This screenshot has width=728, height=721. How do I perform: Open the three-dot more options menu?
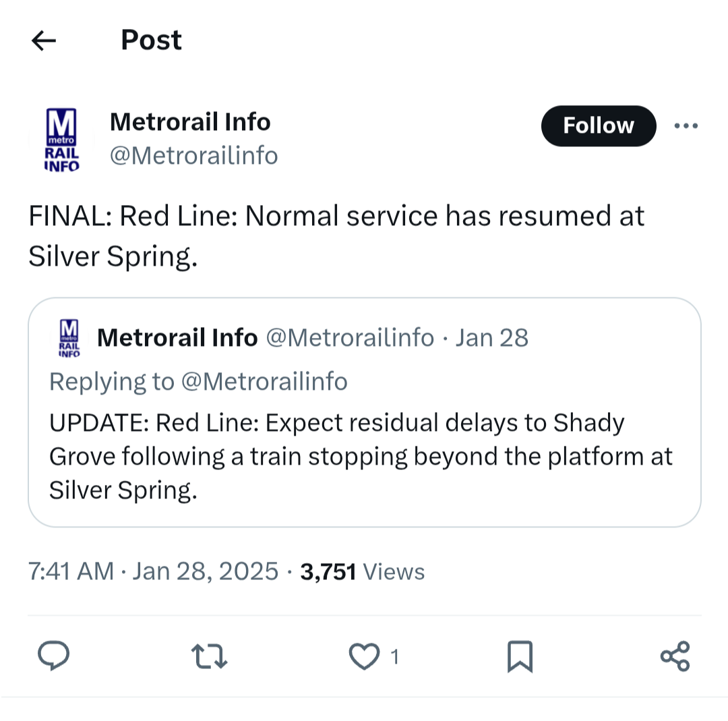686,125
